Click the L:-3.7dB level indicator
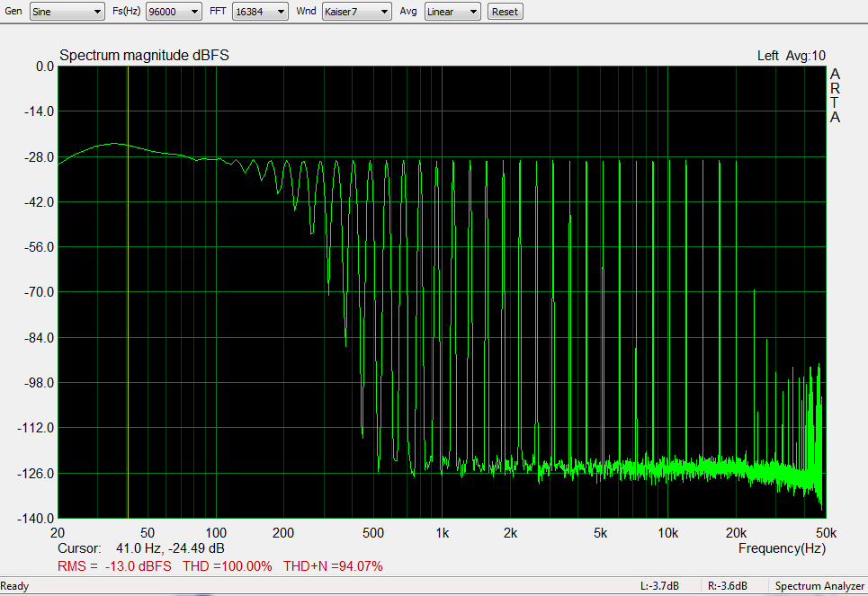 [x=659, y=586]
